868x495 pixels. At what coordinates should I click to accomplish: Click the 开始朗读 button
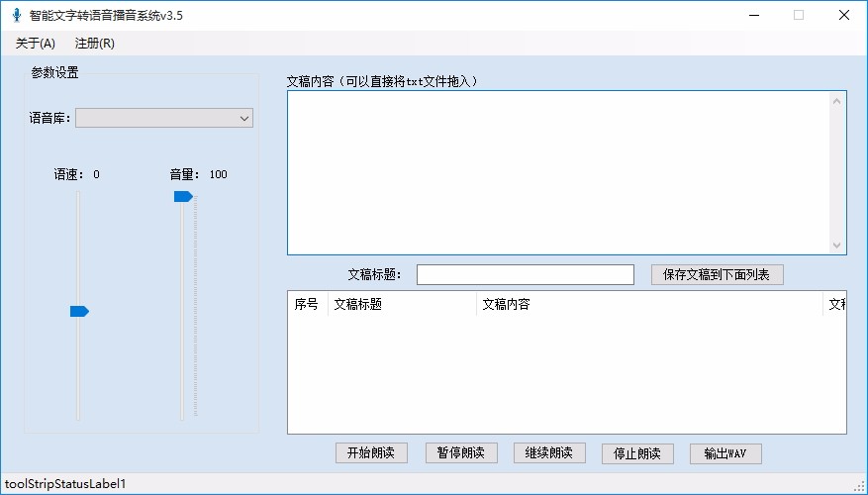[371, 453]
